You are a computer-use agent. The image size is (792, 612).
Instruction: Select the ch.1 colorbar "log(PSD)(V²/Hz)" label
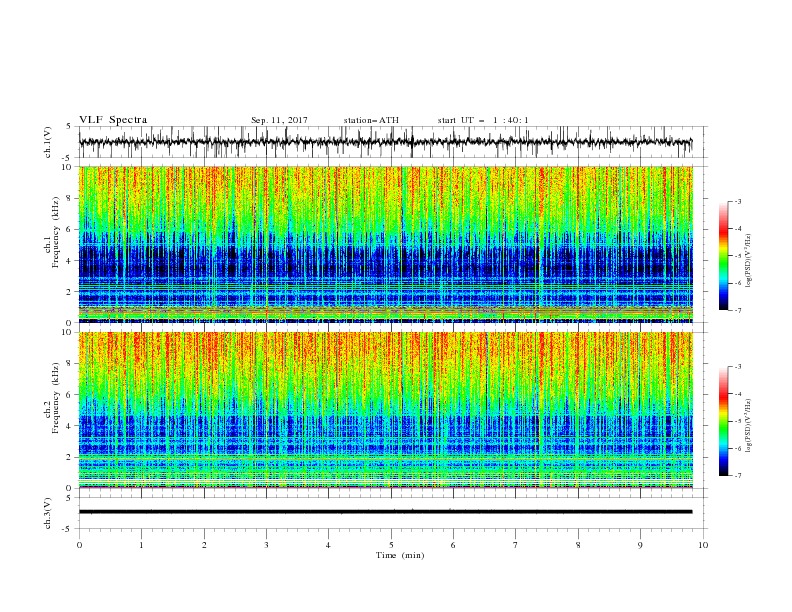pyautogui.click(x=749, y=261)
